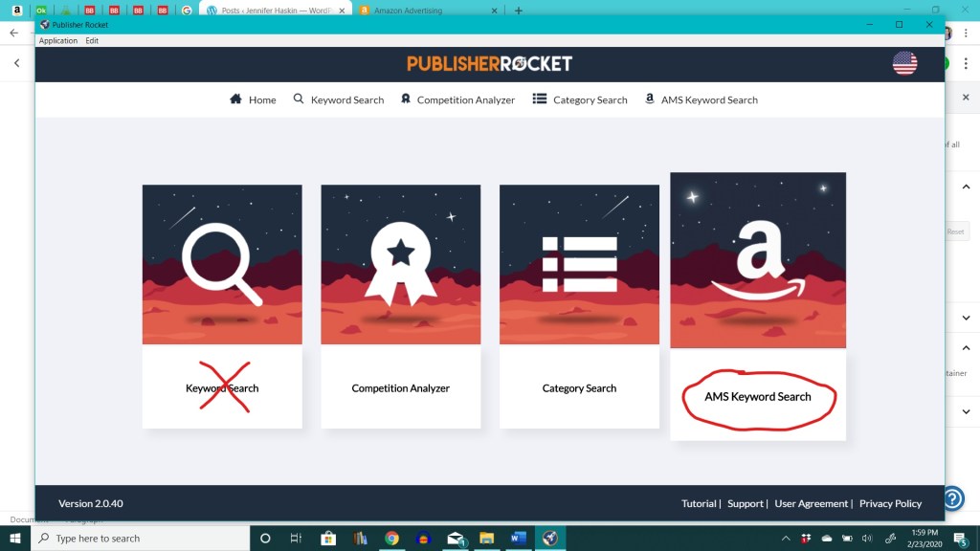Open the Privacy Policy link

890,503
